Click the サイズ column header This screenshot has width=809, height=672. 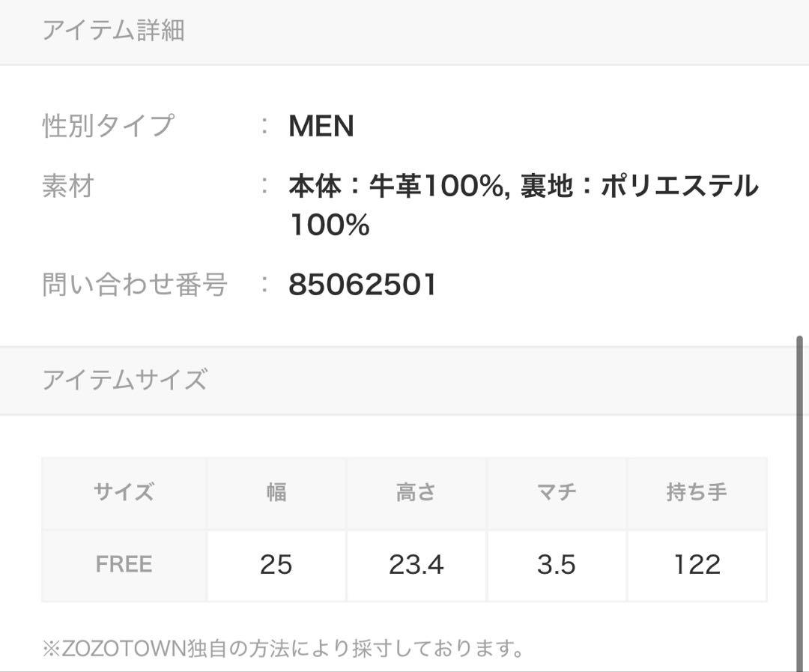124,492
